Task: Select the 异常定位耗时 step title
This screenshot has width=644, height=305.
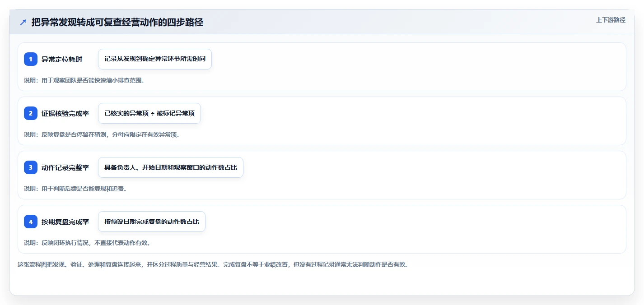Action: [x=62, y=59]
